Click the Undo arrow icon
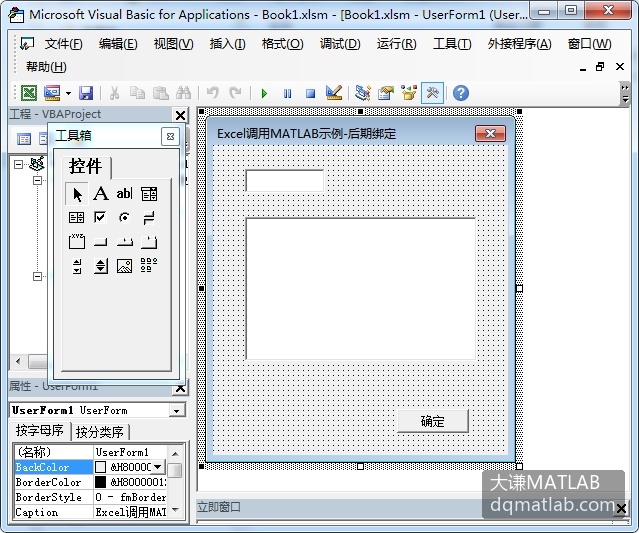Viewport: 639px width, 533px height. click(212, 93)
